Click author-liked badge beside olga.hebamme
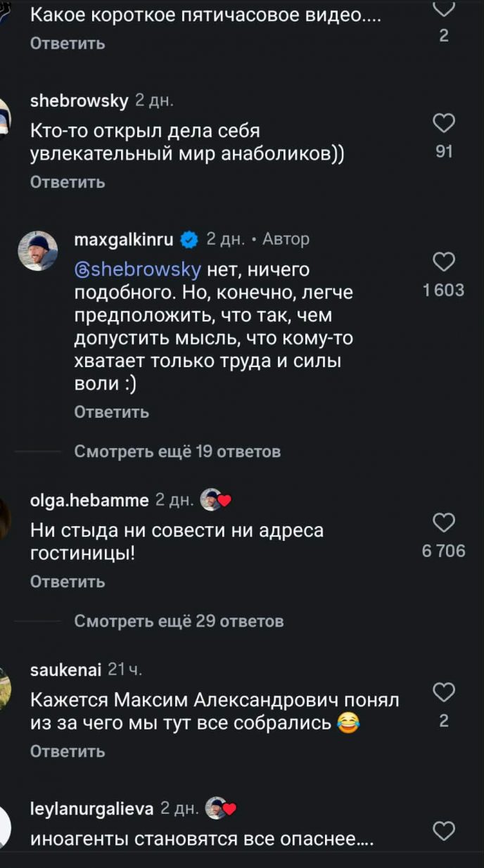Viewport: 484px width, 868px height. pos(216,500)
